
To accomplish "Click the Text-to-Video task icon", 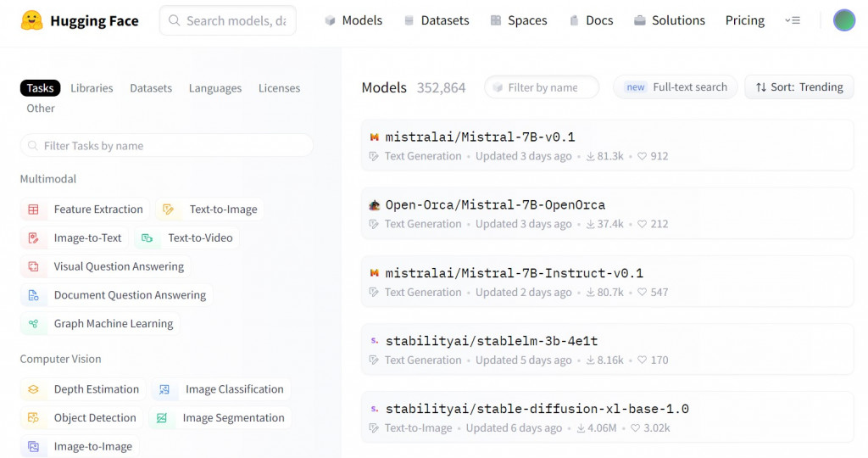I will pos(147,238).
